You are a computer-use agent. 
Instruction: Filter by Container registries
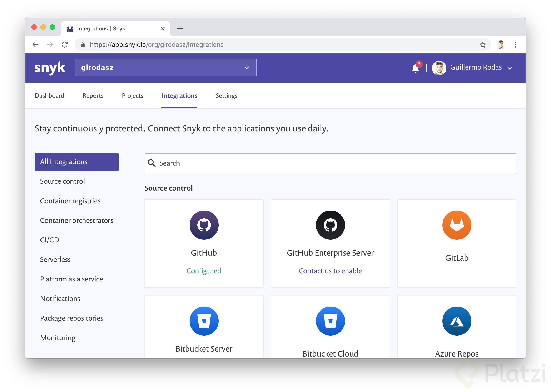[x=70, y=201]
